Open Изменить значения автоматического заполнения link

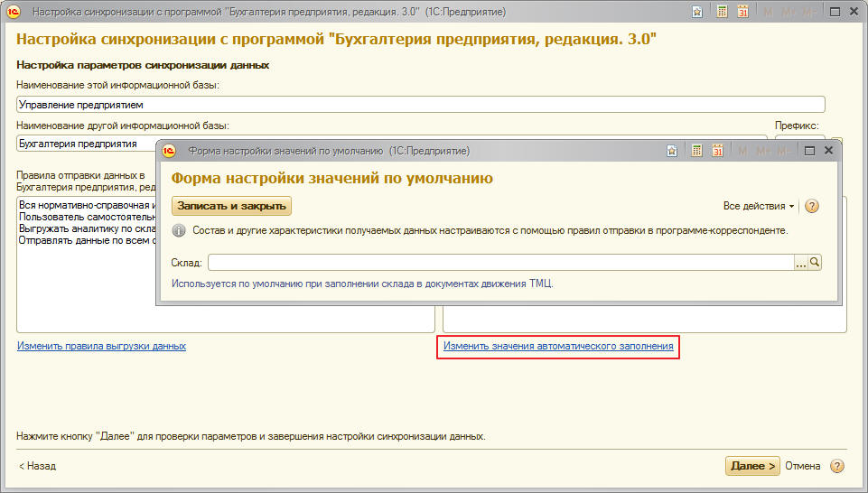pyautogui.click(x=557, y=346)
